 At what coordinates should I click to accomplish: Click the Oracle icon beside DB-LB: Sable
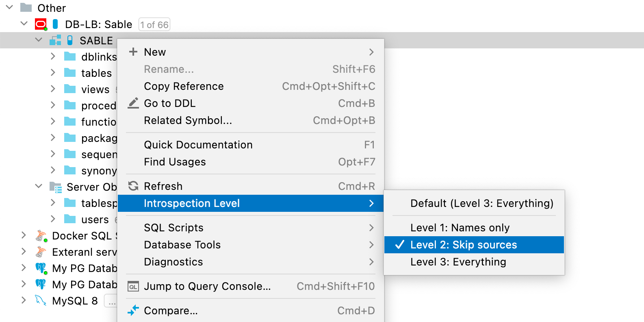[41, 24]
